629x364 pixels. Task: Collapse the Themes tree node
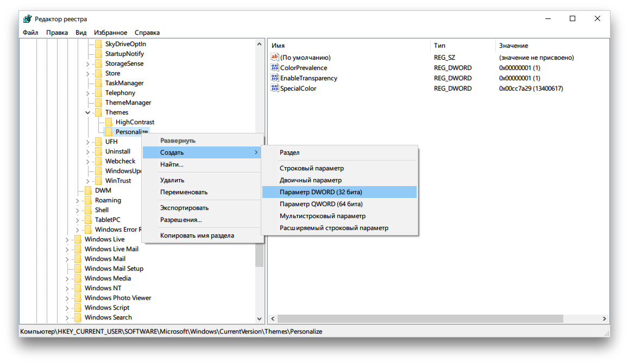coord(88,112)
